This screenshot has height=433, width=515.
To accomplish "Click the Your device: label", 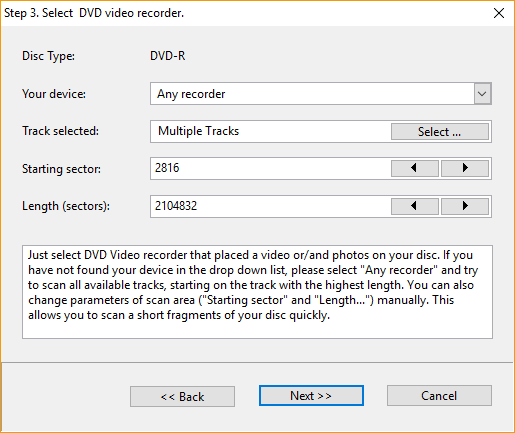I will coord(54,94).
